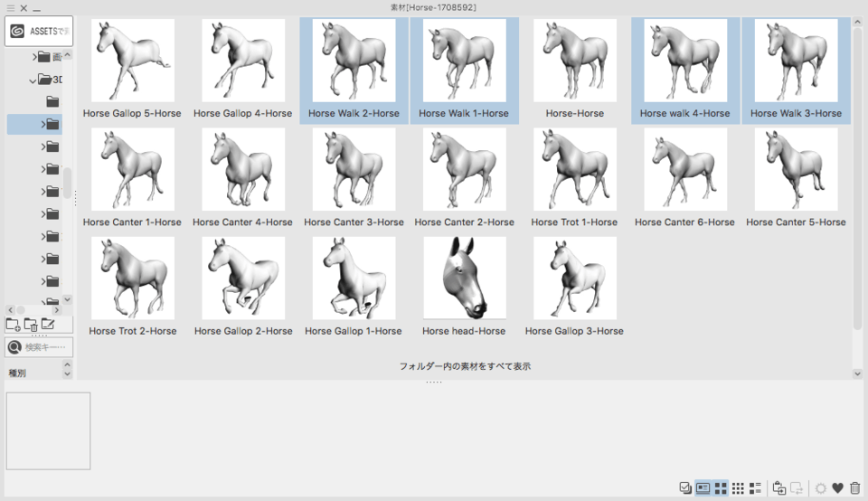
Task: Select the Horse head-Horse thumbnail
Action: 464,279
